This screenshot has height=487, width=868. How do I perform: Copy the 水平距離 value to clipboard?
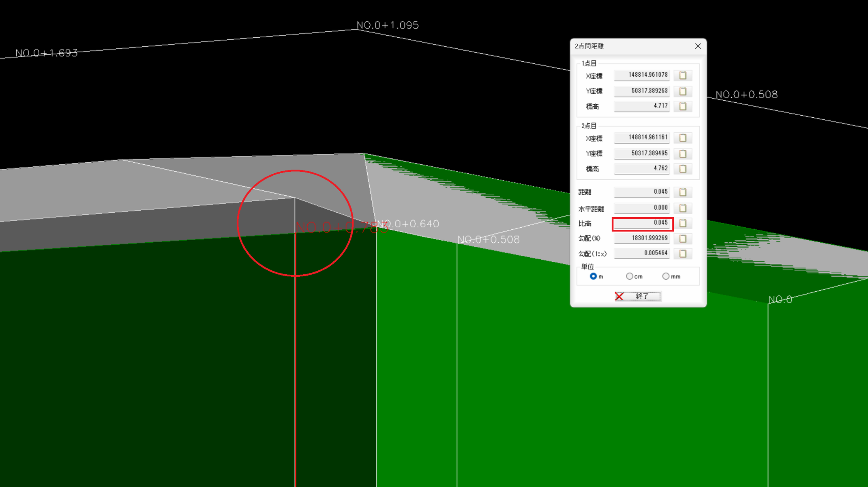(x=683, y=208)
